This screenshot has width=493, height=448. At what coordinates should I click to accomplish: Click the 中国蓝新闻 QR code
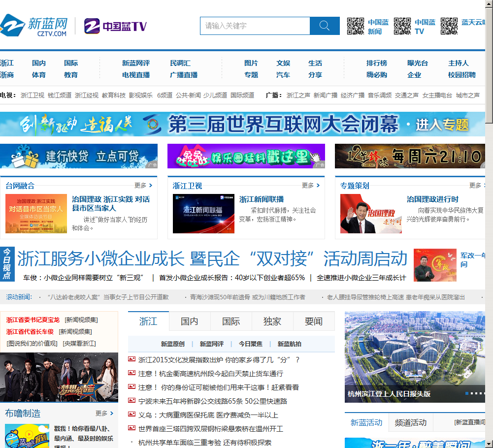[x=355, y=26]
